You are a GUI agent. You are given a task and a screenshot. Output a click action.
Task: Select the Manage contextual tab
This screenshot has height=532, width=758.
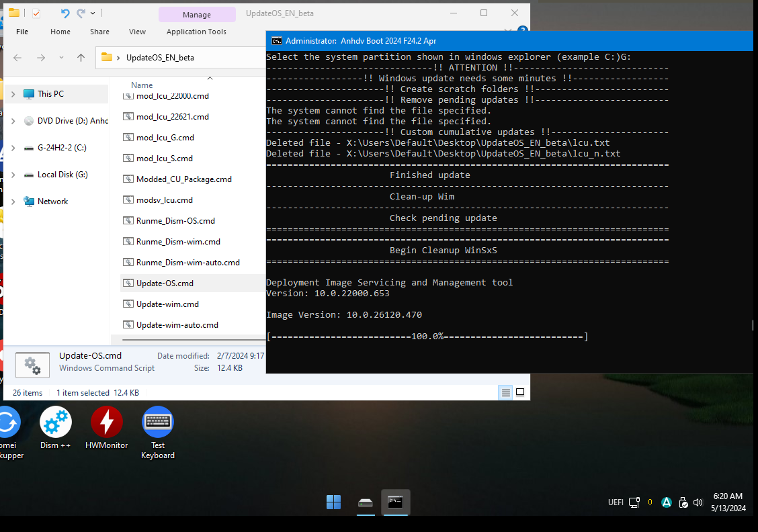(x=197, y=15)
